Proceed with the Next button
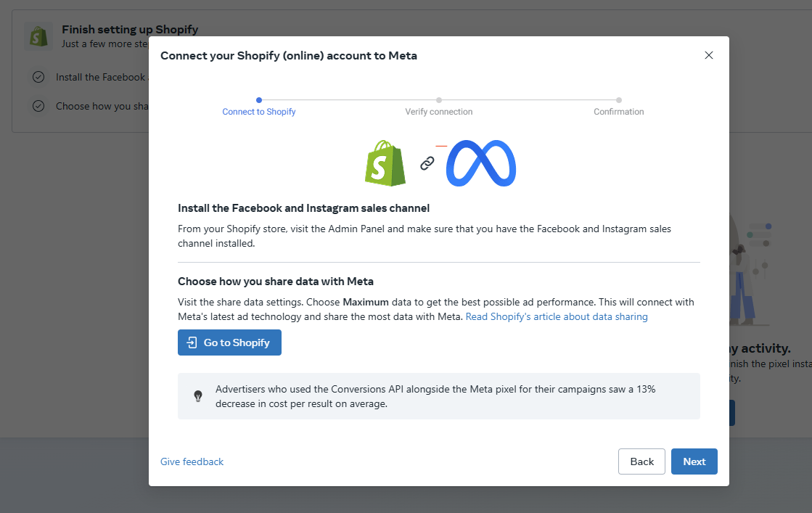812x513 pixels. point(694,461)
